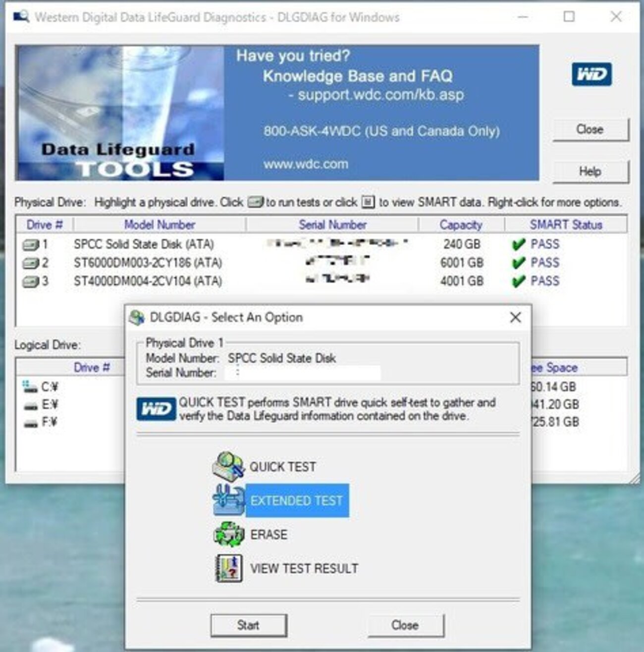Sort by the Serial Number column header
The width and height of the screenshot is (644, 652).
pyautogui.click(x=332, y=224)
